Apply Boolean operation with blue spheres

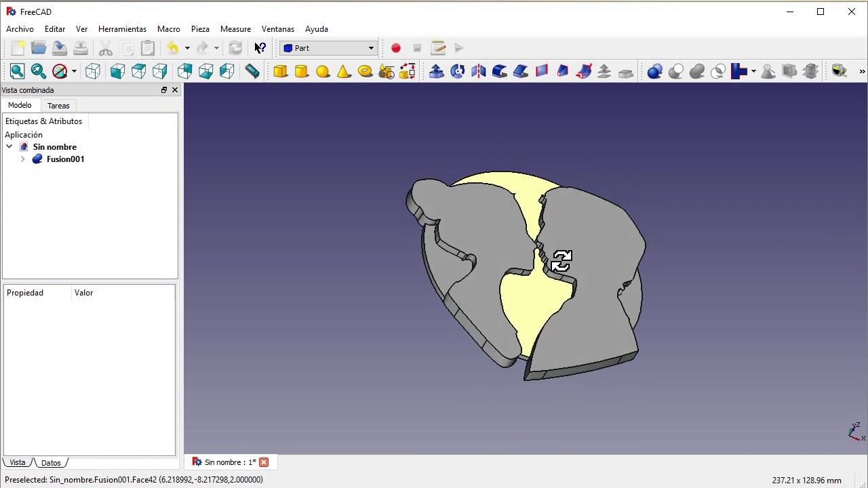point(655,71)
